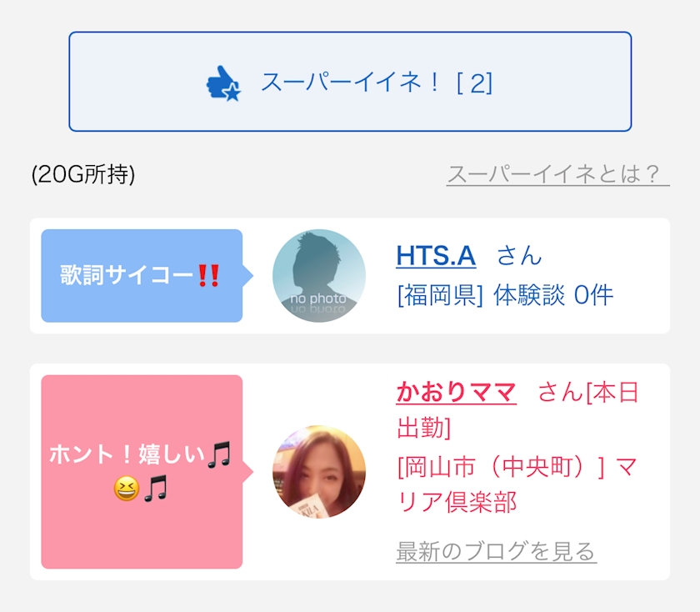The image size is (700, 612).
Task: Click the thumbs-up star icon
Action: [x=223, y=83]
